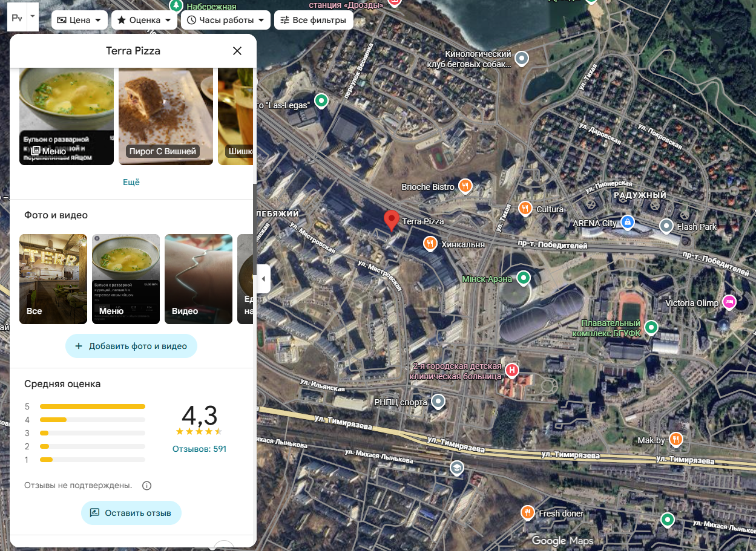Open the children's clinical hospital pin
This screenshot has width=756, height=551.
pyautogui.click(x=512, y=370)
